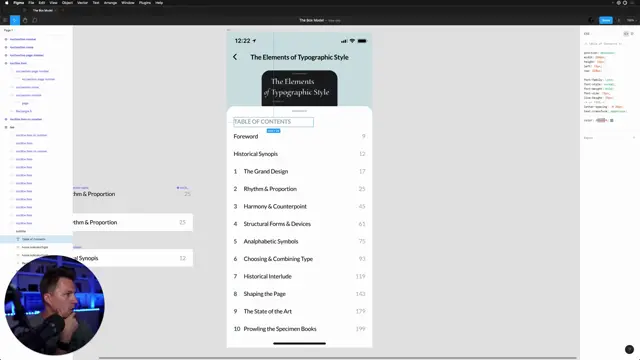
Task: Click the phone header title text
Action: click(299, 57)
